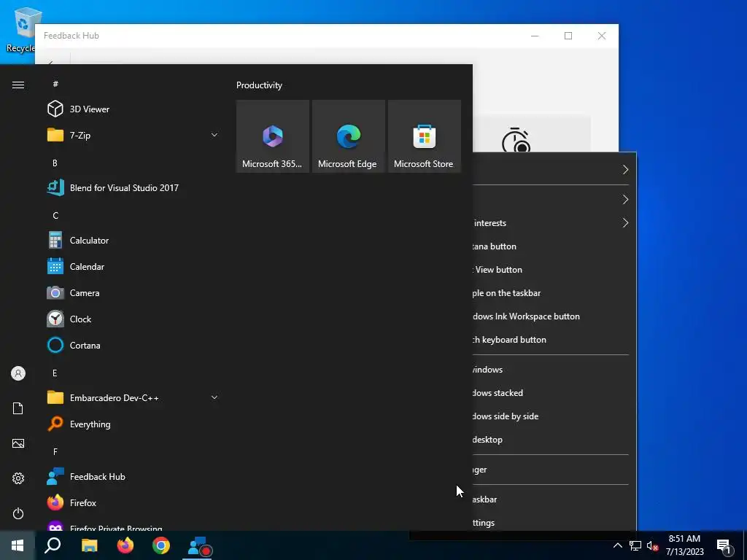747x560 pixels.
Task: Click the Windows Start button
Action: click(18, 545)
